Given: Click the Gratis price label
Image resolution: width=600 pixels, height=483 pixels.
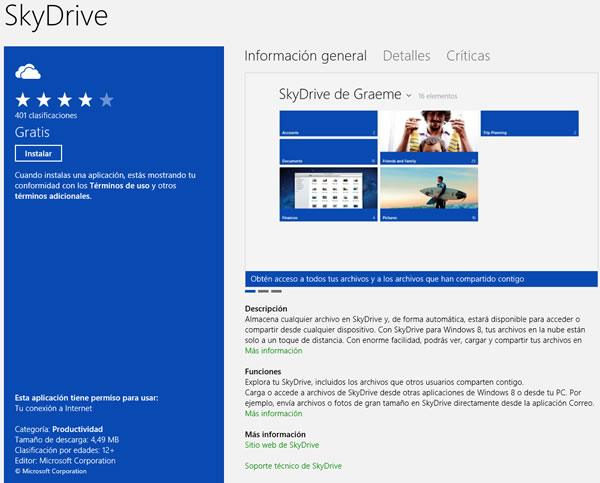Looking at the screenshot, I should [x=32, y=132].
